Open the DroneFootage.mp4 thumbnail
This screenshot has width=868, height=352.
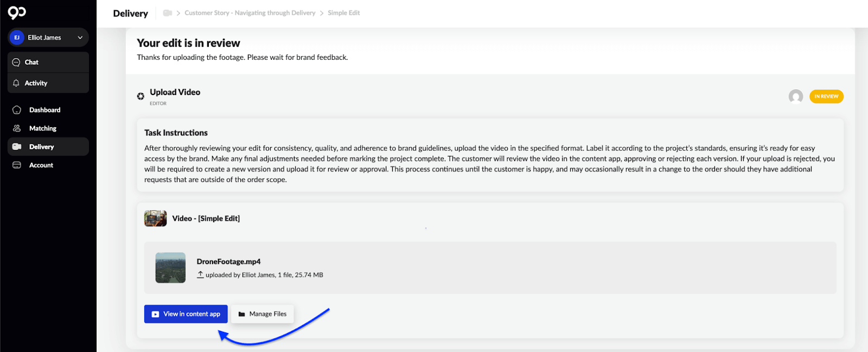coord(170,268)
